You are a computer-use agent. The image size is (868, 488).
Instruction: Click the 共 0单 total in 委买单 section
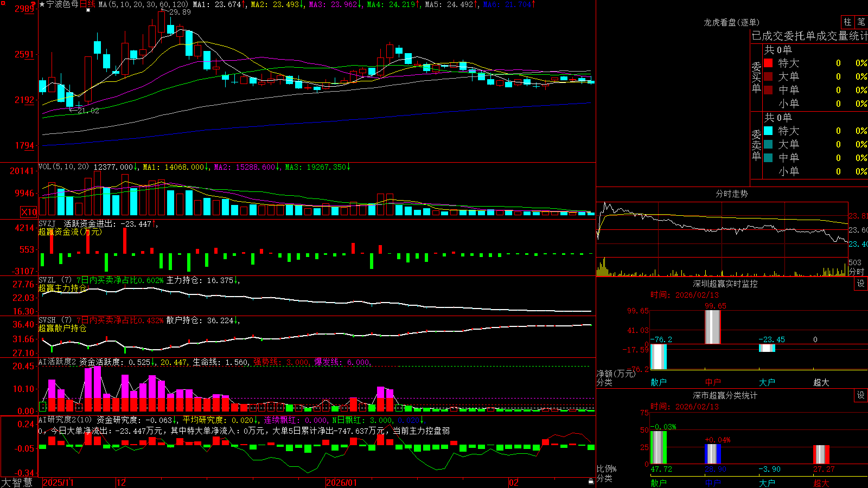pos(778,50)
